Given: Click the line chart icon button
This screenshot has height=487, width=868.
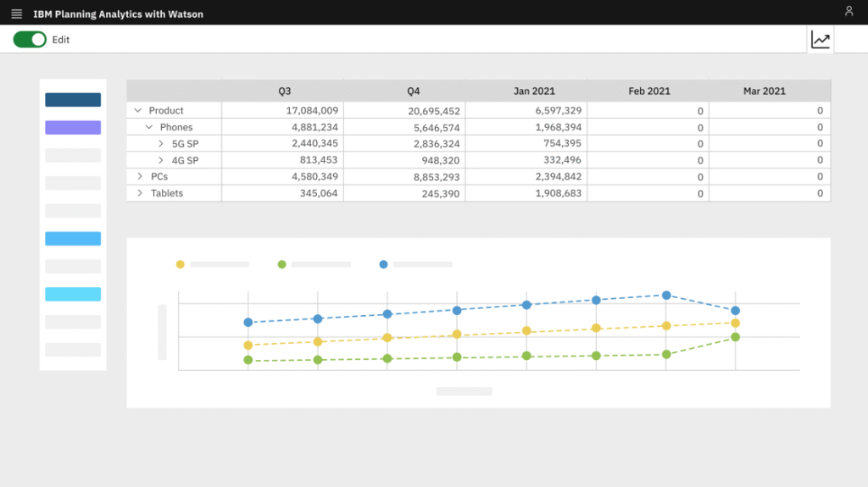Looking at the screenshot, I should 820,40.
